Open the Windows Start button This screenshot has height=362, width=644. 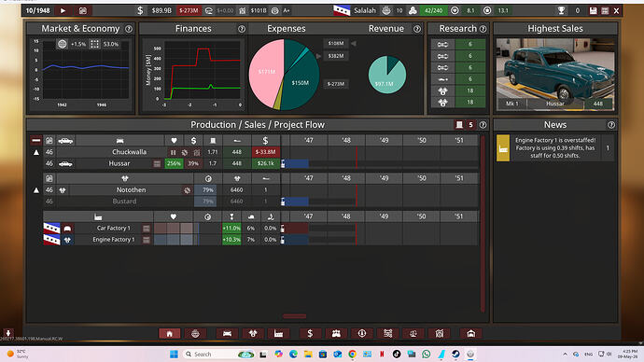coord(174,354)
